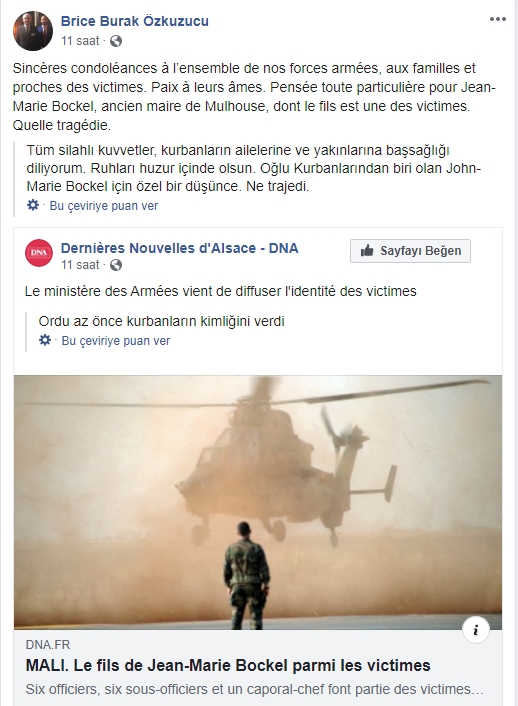Rate Brice's post translation via Bu çeviriye puan ver
Viewport: 518px width, 706px height.
click(x=104, y=206)
